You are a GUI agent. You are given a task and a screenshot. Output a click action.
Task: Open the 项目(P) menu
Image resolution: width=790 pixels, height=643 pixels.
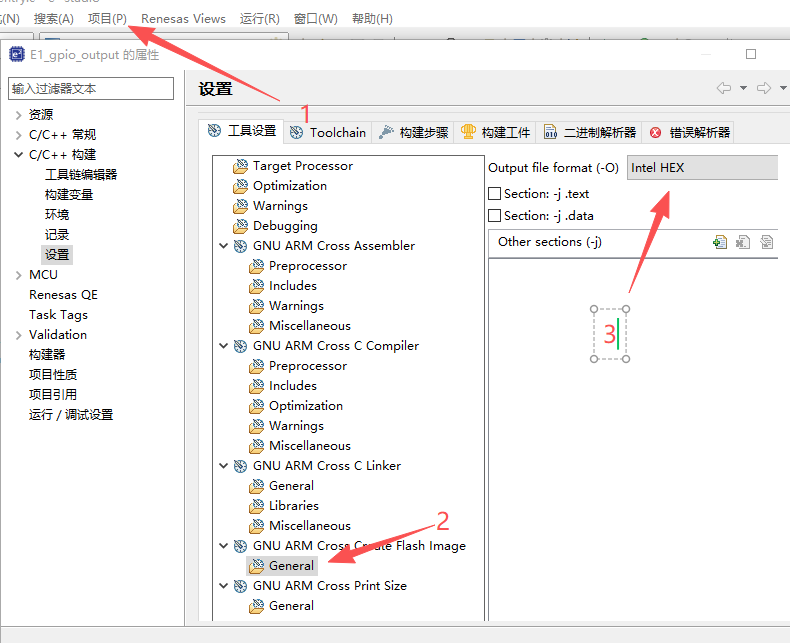pos(107,19)
